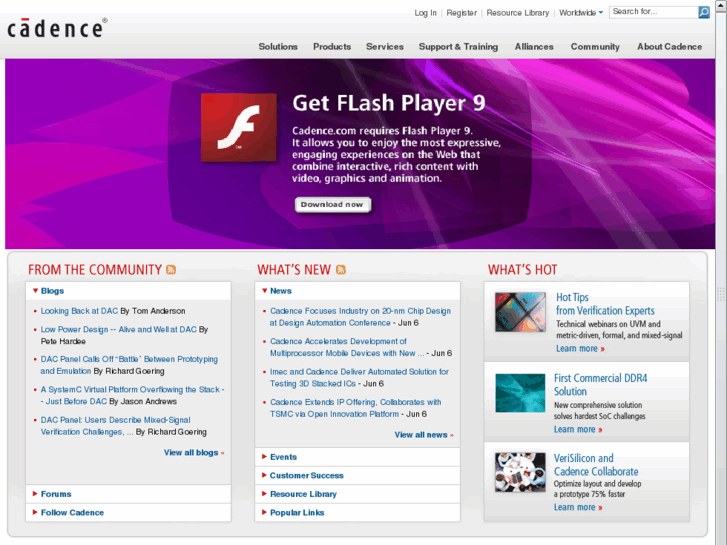Open the About Cadence menu

670,46
